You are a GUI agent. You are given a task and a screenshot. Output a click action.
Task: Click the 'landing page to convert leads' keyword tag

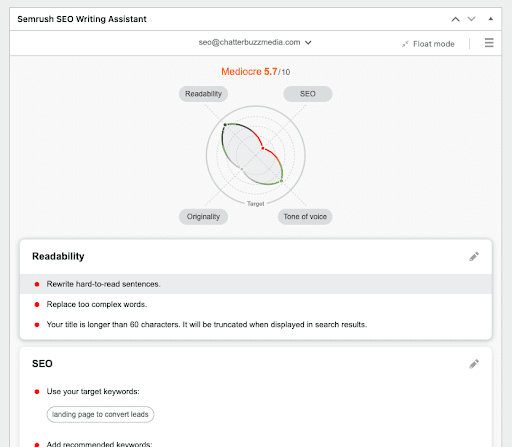pos(100,414)
